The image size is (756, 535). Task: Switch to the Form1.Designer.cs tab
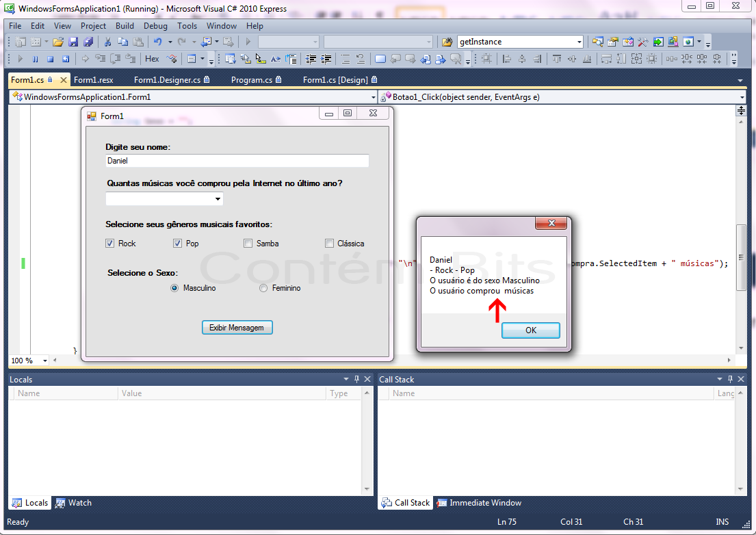172,80
